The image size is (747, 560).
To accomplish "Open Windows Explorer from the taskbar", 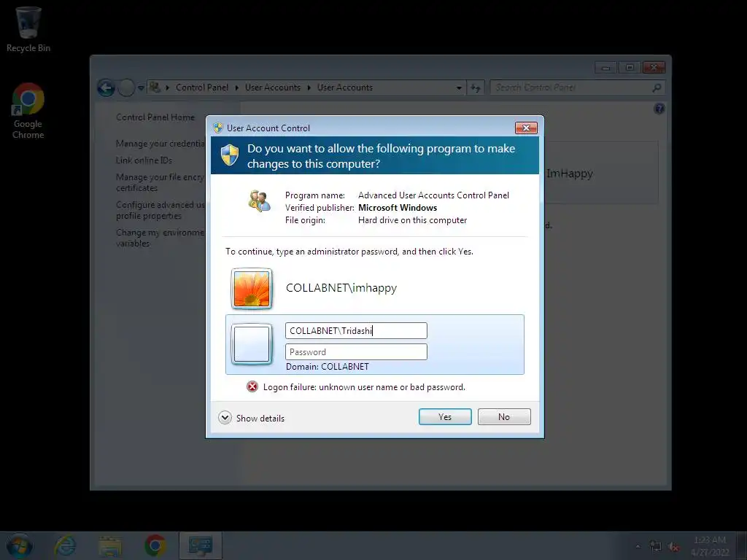I will click(110, 545).
